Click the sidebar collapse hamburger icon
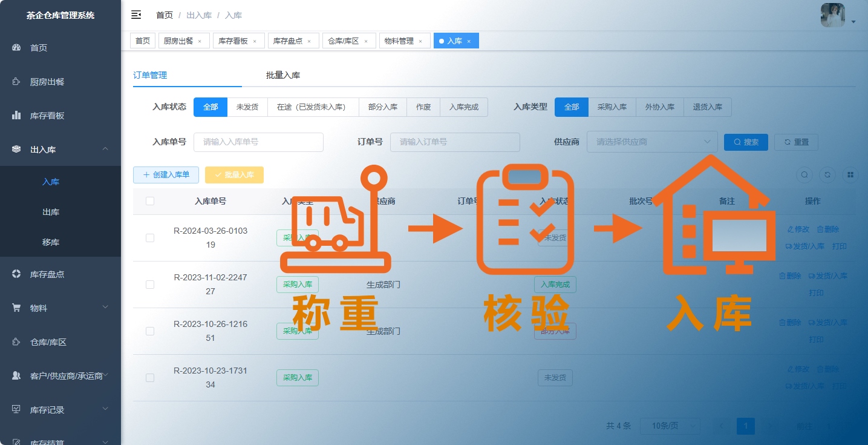868x445 pixels. pyautogui.click(x=136, y=15)
